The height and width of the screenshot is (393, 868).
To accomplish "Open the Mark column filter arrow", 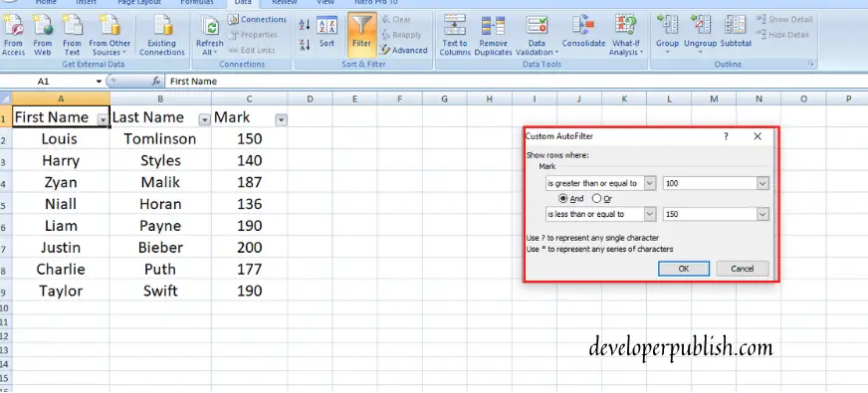I will tap(282, 119).
